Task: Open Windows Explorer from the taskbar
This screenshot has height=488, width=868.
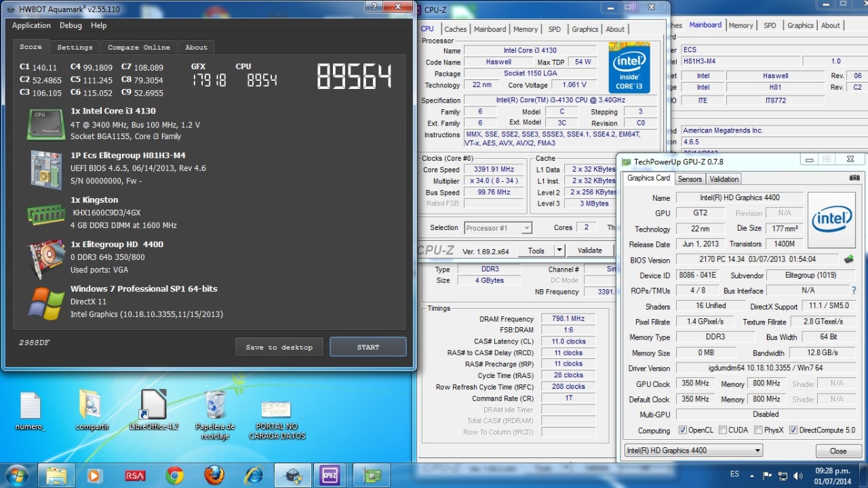Action: point(55,475)
